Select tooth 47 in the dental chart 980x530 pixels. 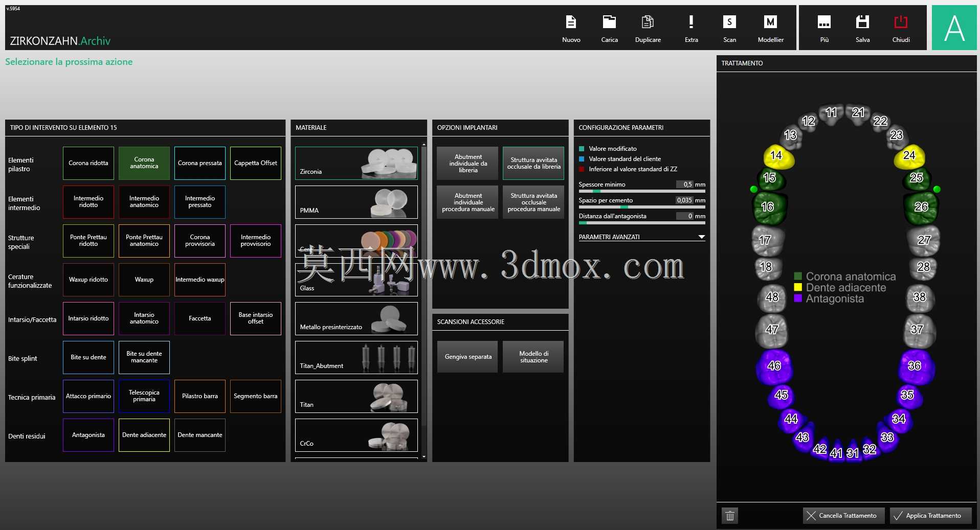pos(772,330)
